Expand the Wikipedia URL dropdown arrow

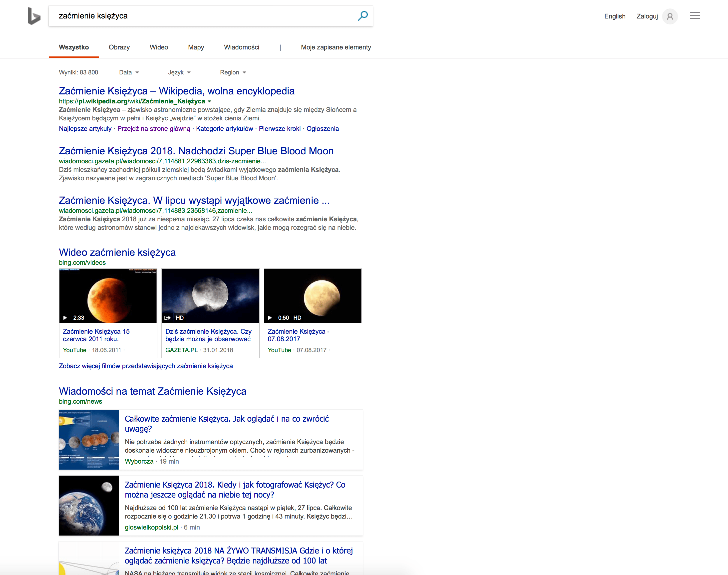(x=209, y=101)
